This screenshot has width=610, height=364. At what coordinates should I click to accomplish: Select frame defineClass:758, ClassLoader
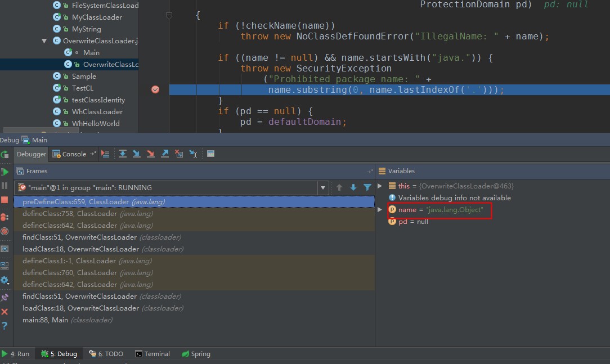194,213
